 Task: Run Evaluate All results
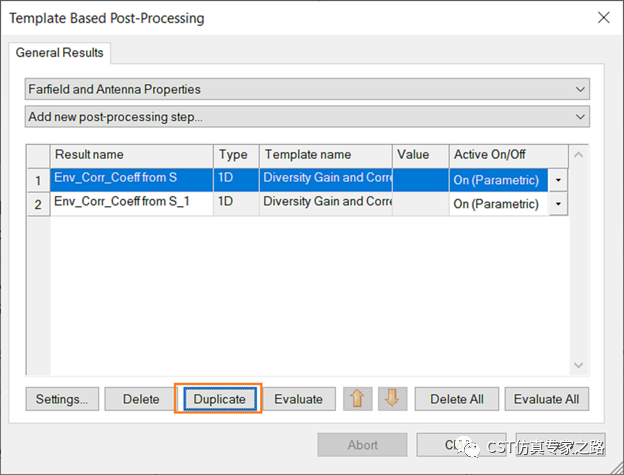[546, 399]
